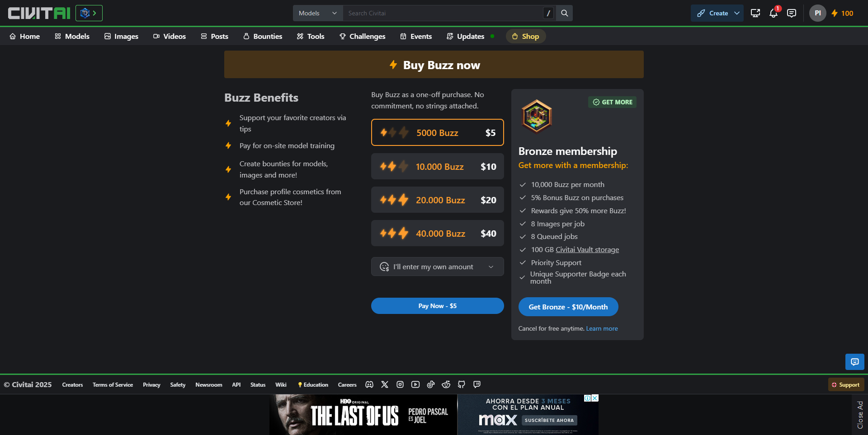The image size is (868, 435).
Task: Click the Pay Now - $5 button
Action: coord(438,306)
